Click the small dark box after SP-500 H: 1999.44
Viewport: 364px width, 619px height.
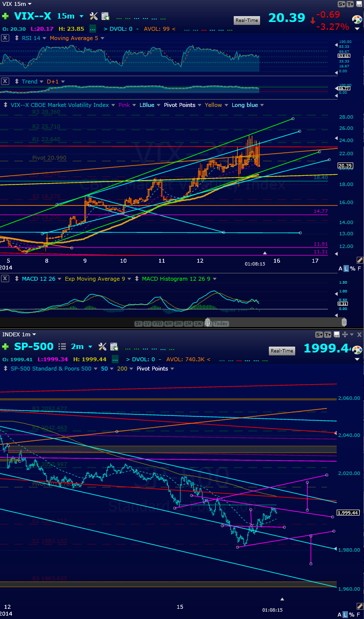point(116,359)
